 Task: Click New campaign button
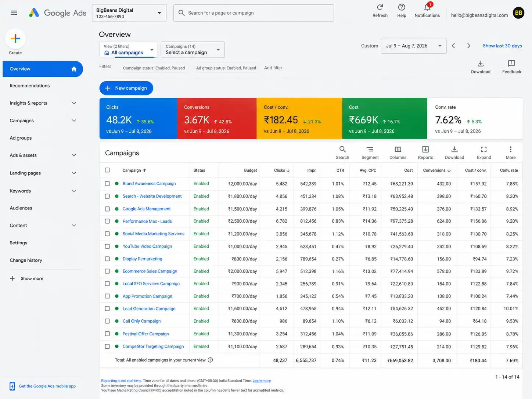(126, 88)
